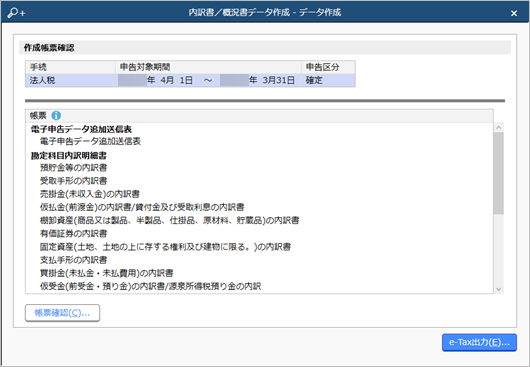Open the 帳票確認(C)... dialog

pos(63,313)
